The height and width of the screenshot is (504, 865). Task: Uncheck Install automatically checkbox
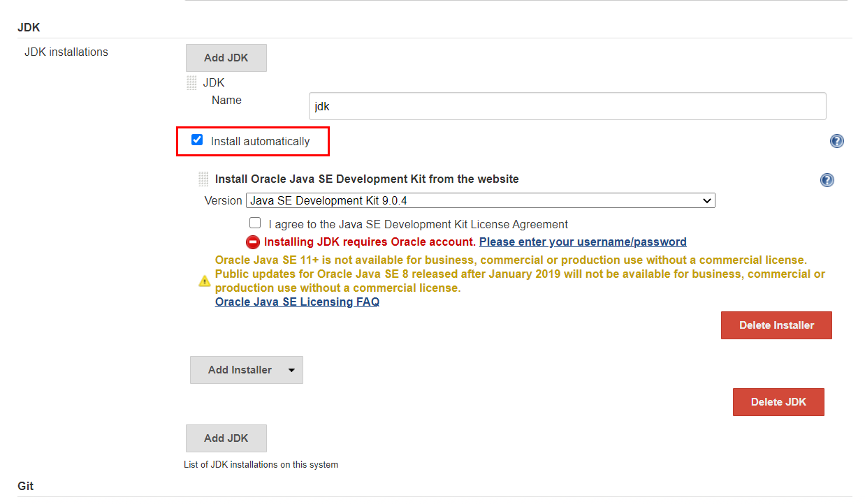click(197, 140)
